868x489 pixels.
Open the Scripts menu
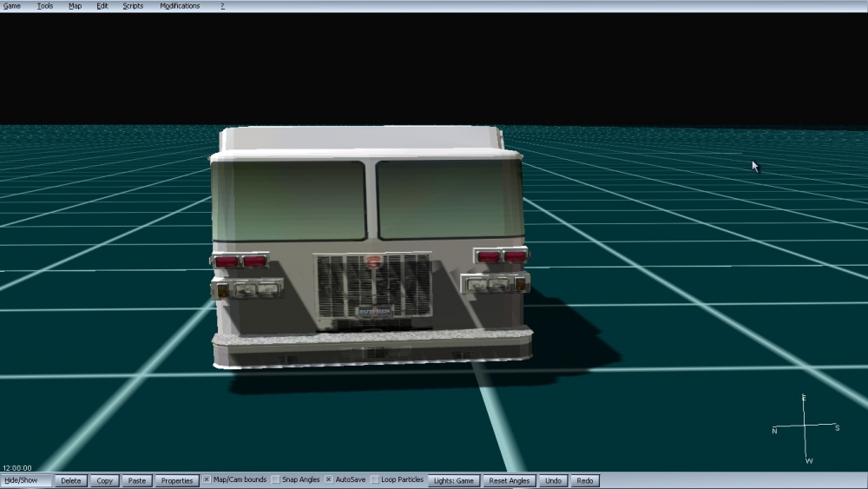[133, 6]
